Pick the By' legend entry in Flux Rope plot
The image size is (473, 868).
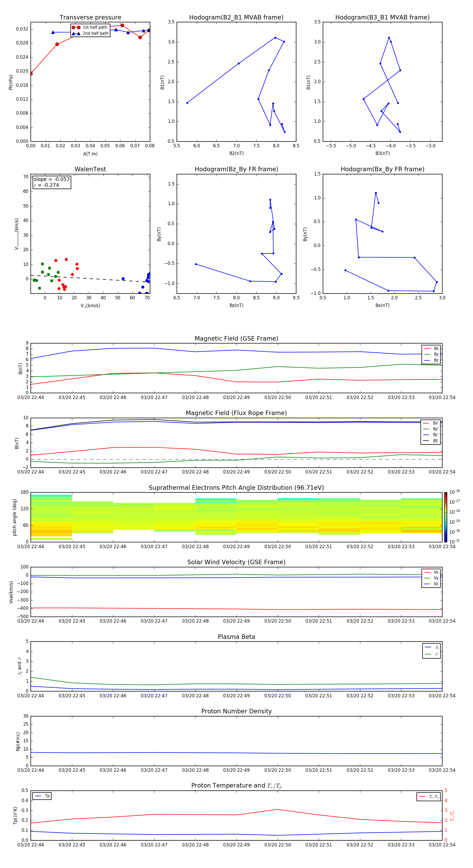pyautogui.click(x=431, y=429)
